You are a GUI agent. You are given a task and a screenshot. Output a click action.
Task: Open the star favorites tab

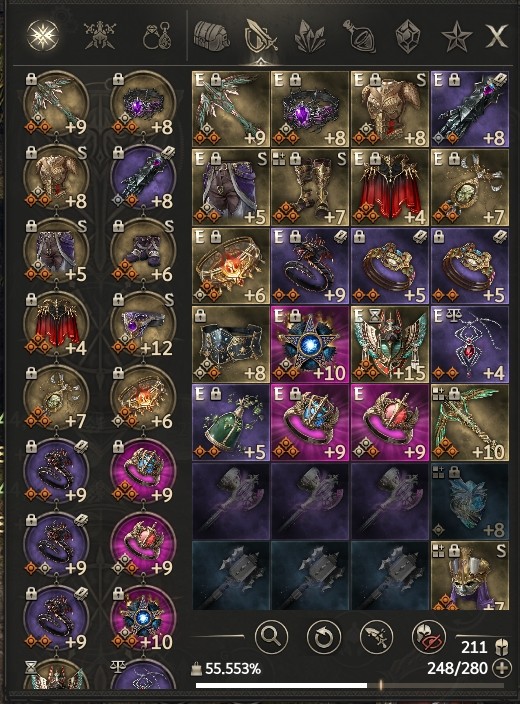coord(456,37)
